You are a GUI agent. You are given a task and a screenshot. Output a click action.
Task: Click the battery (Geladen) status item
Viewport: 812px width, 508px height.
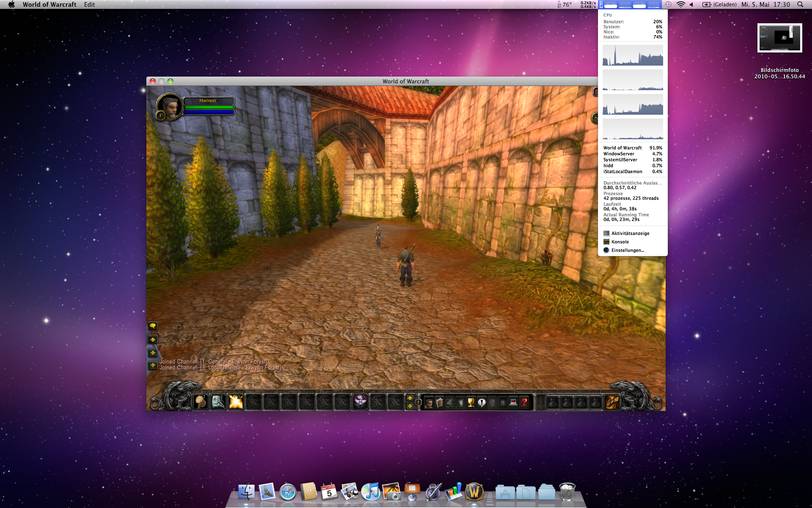click(x=719, y=4)
